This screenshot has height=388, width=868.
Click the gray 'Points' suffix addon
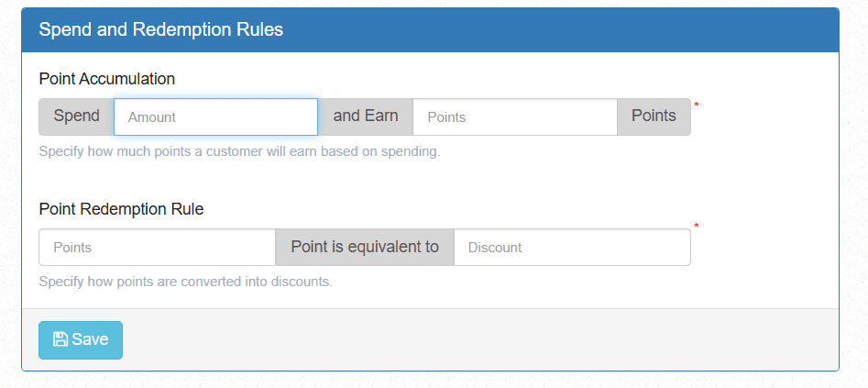654,117
